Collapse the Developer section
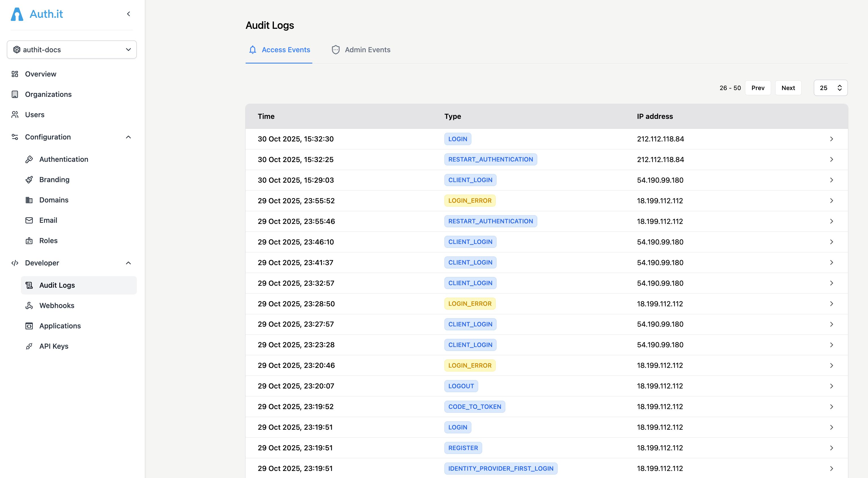This screenshot has width=868, height=478. point(128,263)
